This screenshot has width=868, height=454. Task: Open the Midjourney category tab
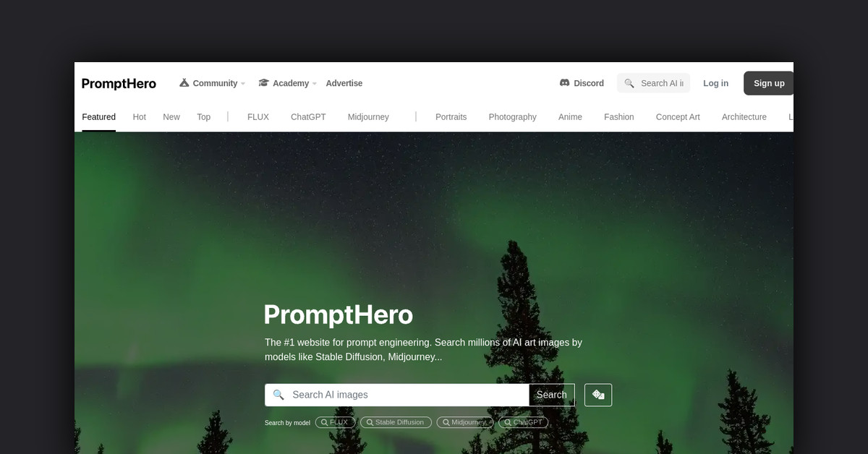(x=368, y=116)
